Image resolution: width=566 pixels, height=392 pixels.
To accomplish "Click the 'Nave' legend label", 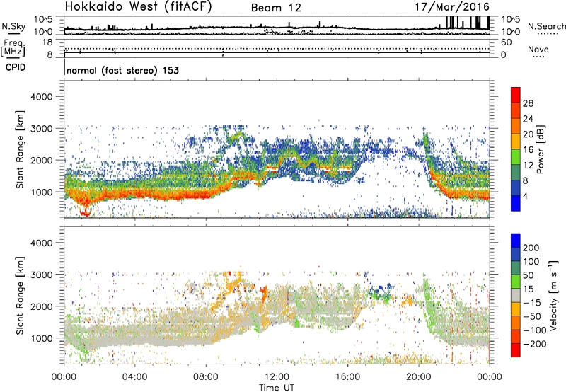I will coord(538,49).
